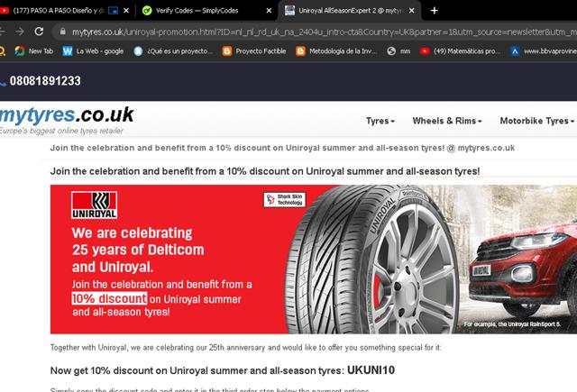Screen dimensions: 577x392
Task: Select the Uniroyal AllSeasonExpert 2 tab
Action: [x=350, y=11]
